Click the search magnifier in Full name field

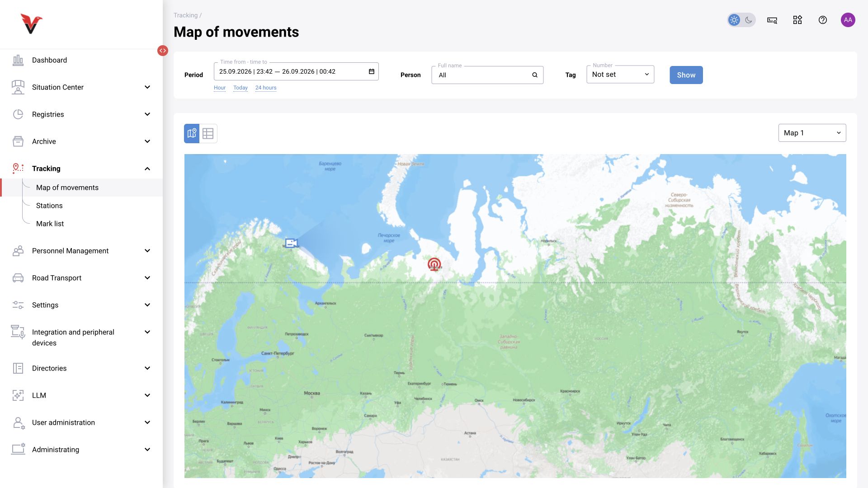tap(535, 75)
